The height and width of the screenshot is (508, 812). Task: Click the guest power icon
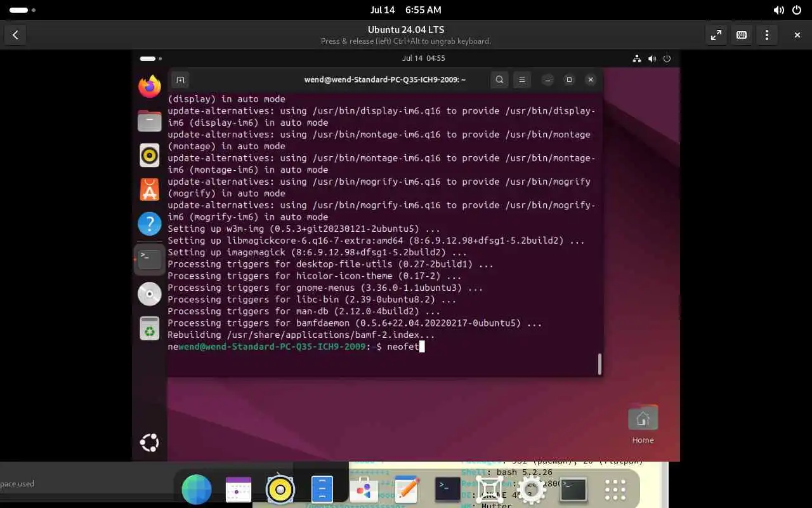[667, 58]
